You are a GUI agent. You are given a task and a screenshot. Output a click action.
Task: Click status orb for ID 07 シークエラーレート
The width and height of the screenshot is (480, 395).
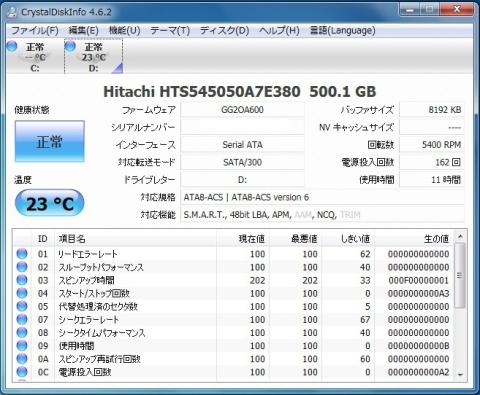tap(22, 319)
